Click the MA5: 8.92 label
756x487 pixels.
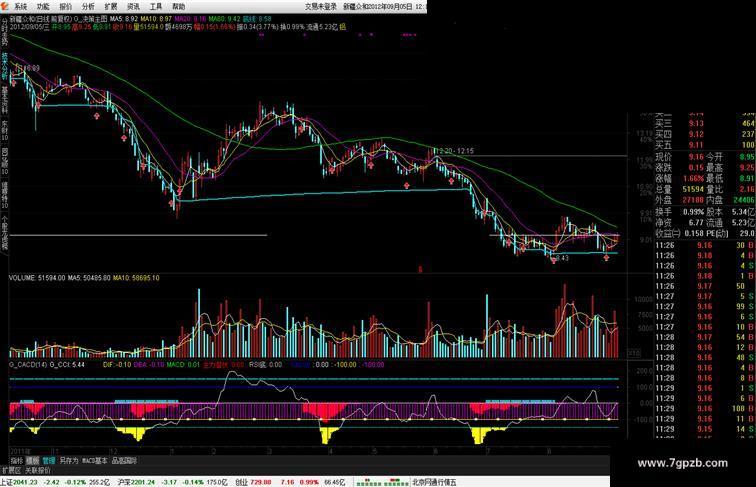tap(124, 19)
